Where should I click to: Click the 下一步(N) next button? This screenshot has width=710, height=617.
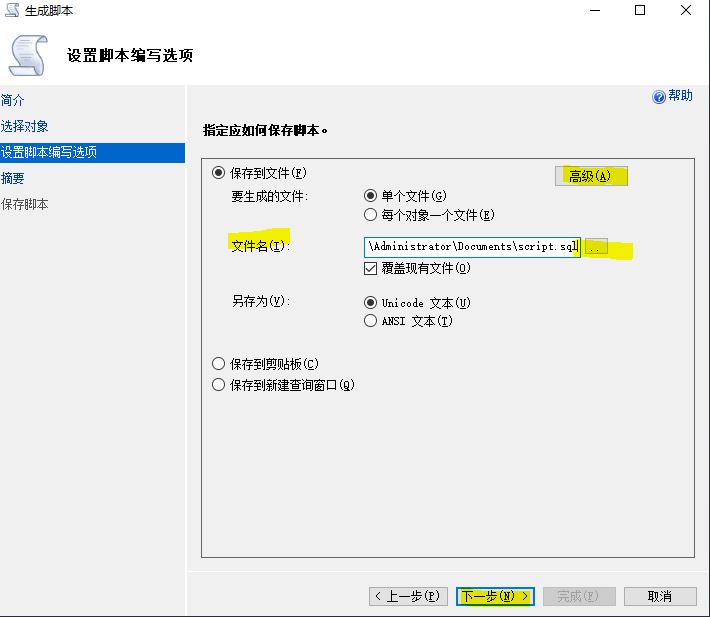point(495,596)
